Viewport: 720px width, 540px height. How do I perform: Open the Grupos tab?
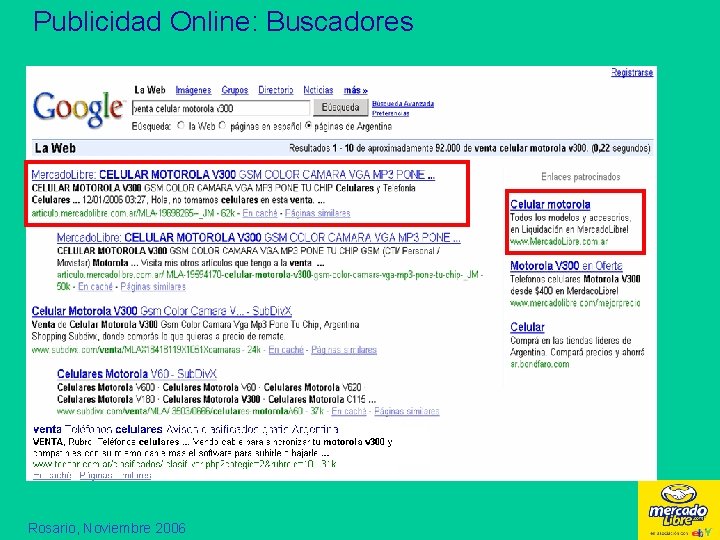(x=235, y=90)
